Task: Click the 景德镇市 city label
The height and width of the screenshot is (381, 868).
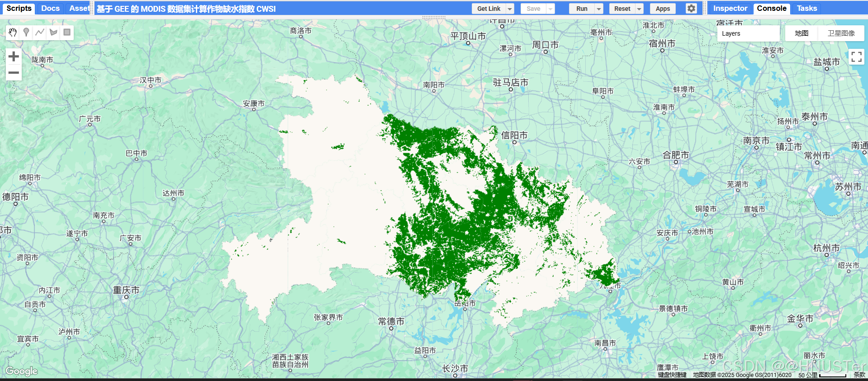Action: tap(673, 308)
